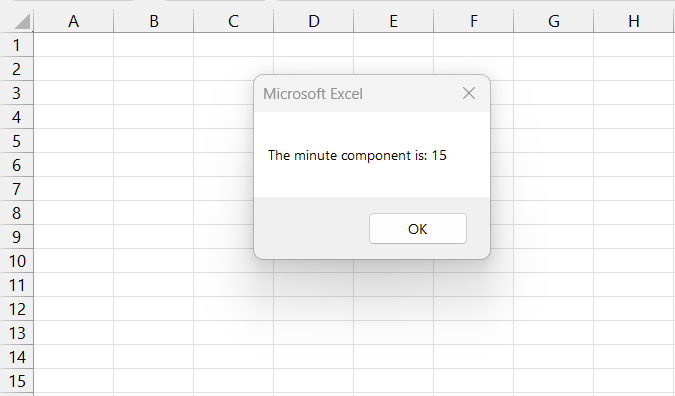Close the Microsoft Excel message box
This screenshot has height=396, width=675.
pos(469,93)
